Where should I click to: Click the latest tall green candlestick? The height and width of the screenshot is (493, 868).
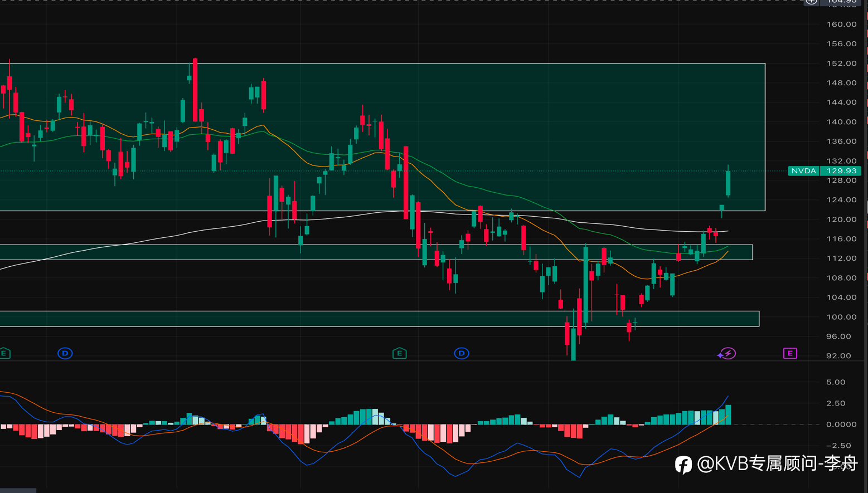728,183
